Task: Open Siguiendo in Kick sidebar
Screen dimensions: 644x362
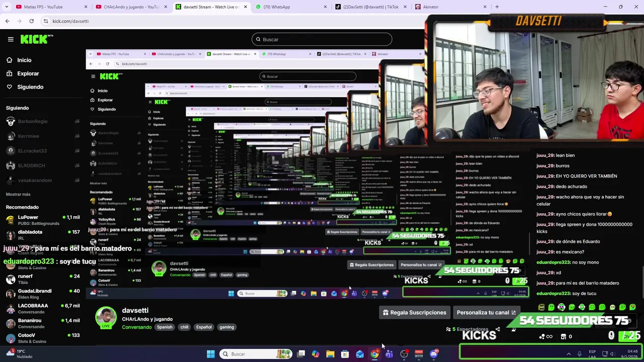Action: (x=30, y=87)
